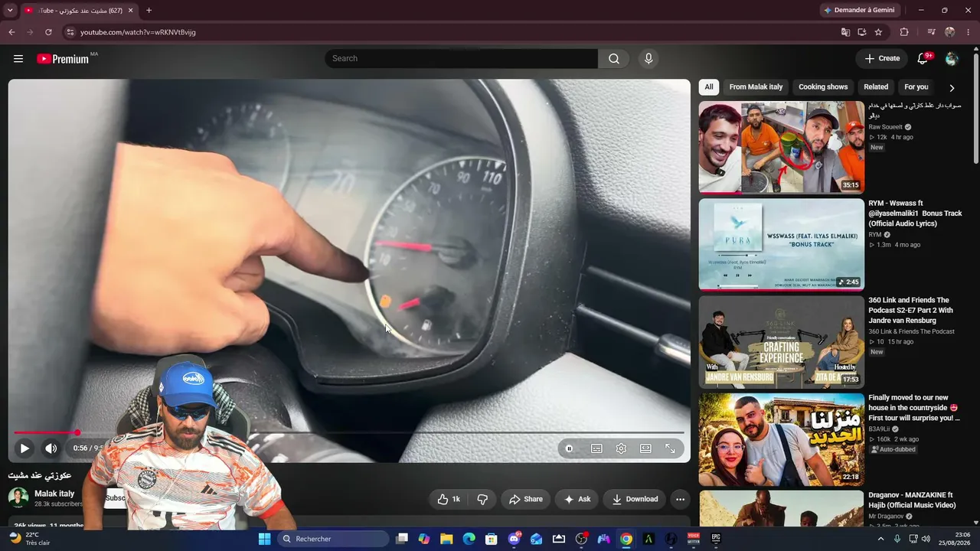
Task: Open the Chrome profile avatar
Action: coord(950,32)
